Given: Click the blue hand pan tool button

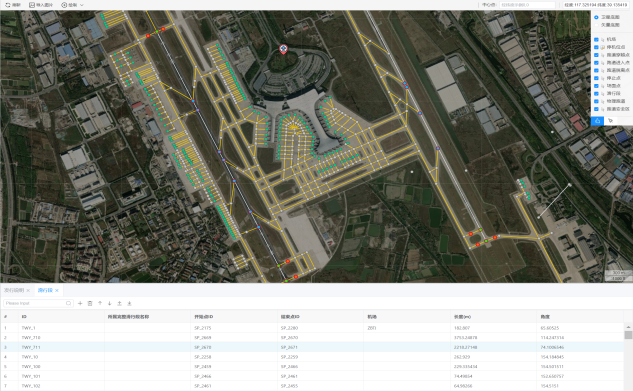Looking at the screenshot, I should point(597,121).
